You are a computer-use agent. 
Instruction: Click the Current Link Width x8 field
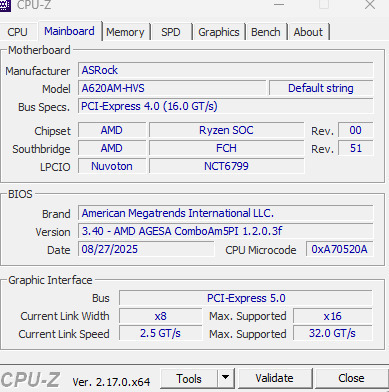coord(160,316)
